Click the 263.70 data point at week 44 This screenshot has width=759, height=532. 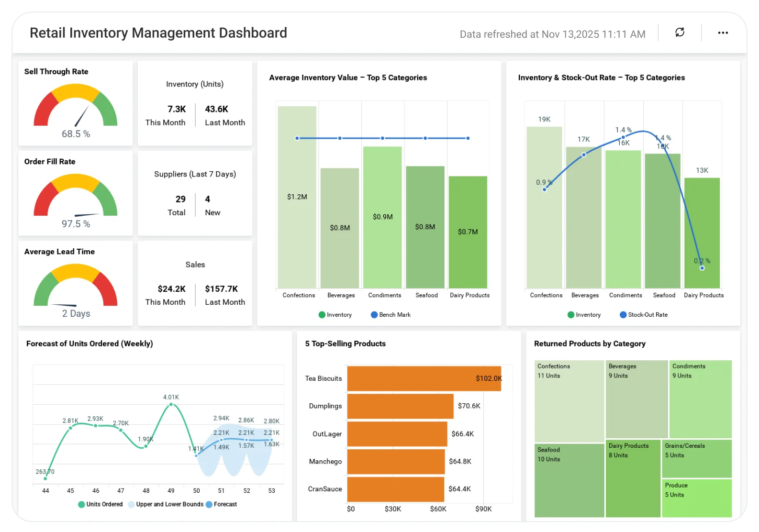click(45, 478)
